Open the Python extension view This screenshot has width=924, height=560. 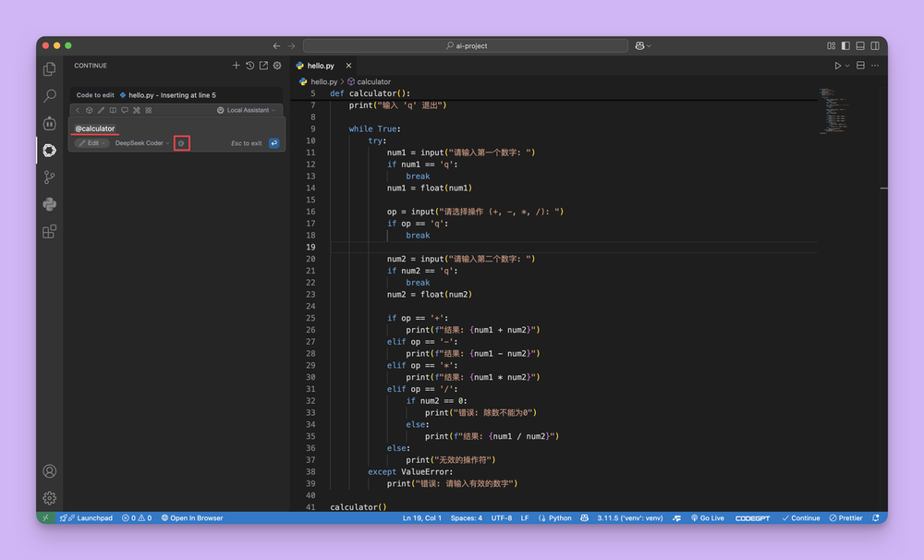coord(50,204)
